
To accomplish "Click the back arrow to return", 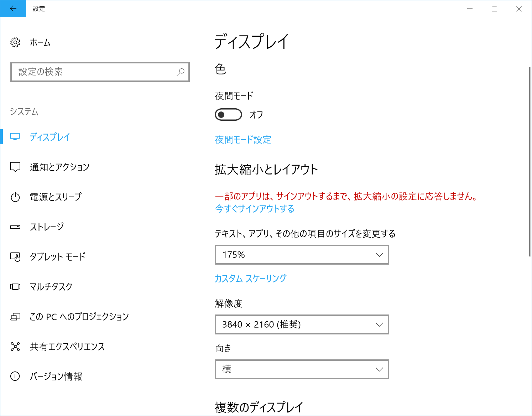I will 13,9.
